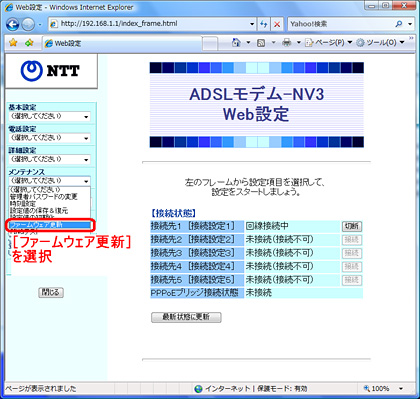Click 切断 button for 接続先1

[352, 226]
